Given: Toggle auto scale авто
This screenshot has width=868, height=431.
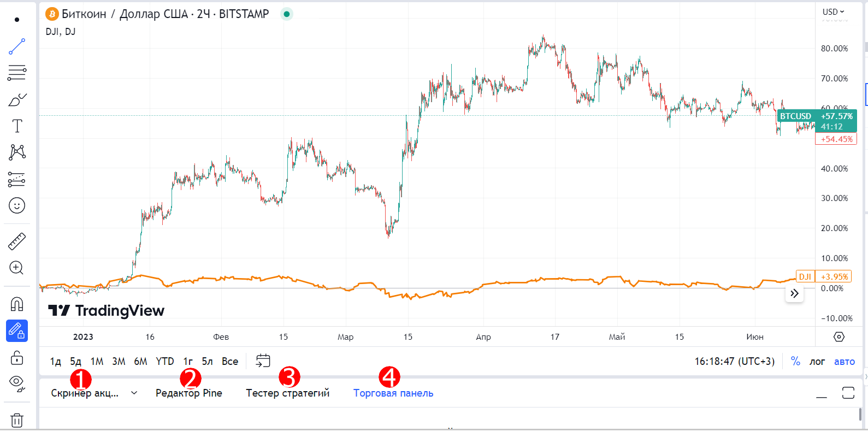Looking at the screenshot, I should tap(845, 361).
